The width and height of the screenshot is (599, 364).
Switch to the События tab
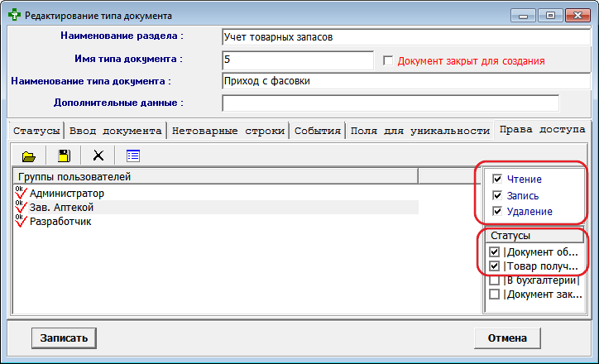click(318, 131)
